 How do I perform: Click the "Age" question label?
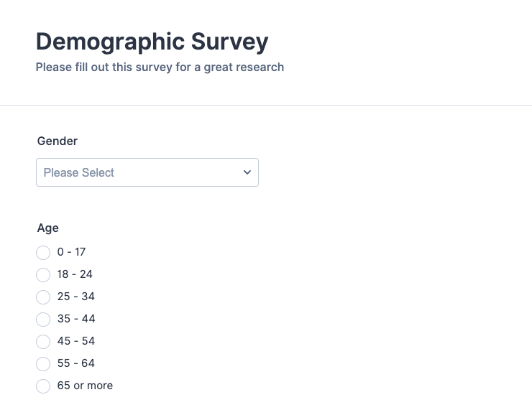point(48,228)
